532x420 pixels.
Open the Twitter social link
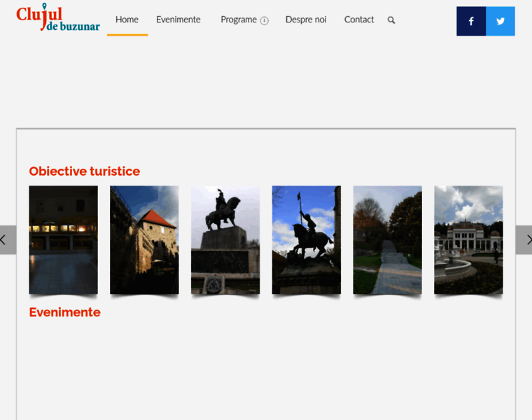pos(500,21)
